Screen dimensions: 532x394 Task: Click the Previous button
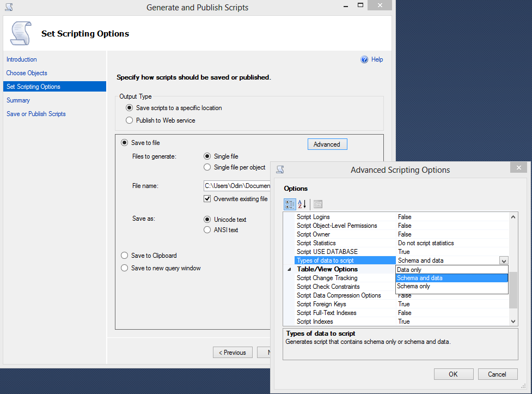(x=233, y=352)
